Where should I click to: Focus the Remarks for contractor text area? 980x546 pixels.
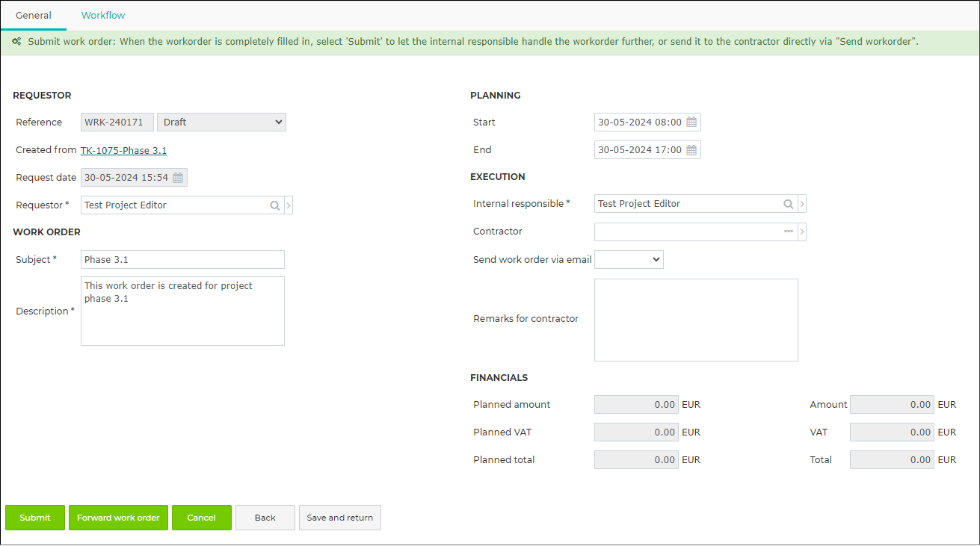tap(696, 320)
